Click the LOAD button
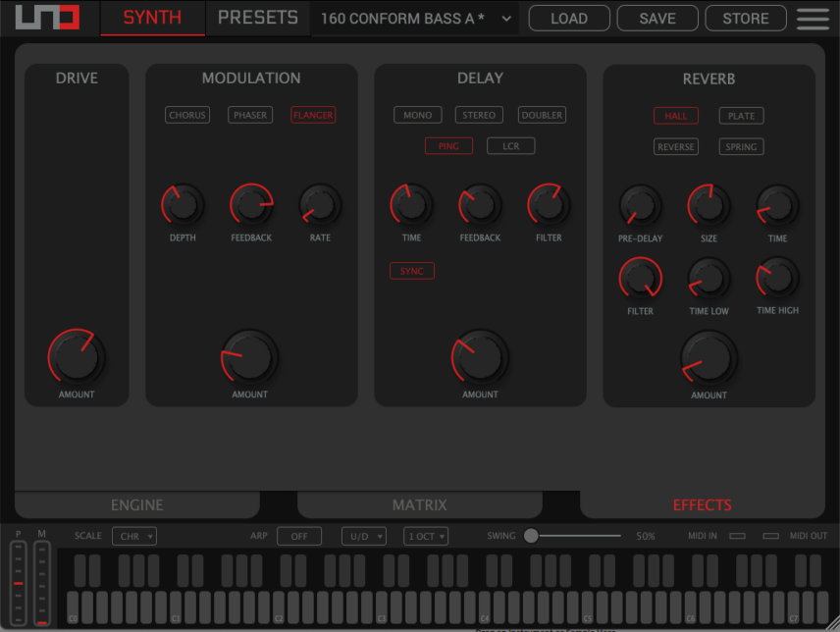The width and height of the screenshot is (840, 632). (x=569, y=19)
